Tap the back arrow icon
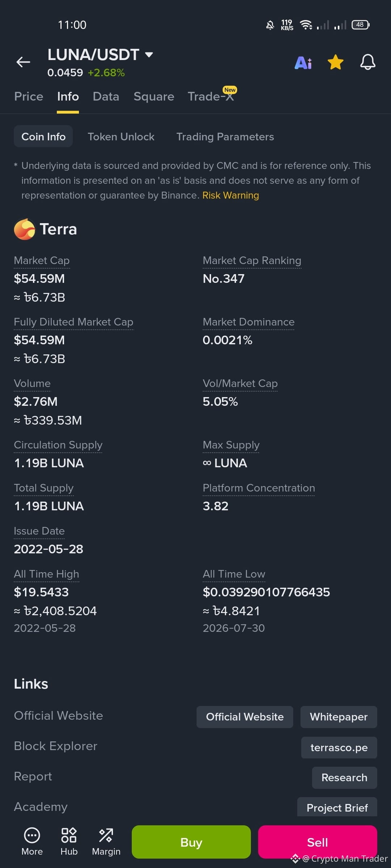This screenshot has height=868, width=391. click(x=23, y=62)
